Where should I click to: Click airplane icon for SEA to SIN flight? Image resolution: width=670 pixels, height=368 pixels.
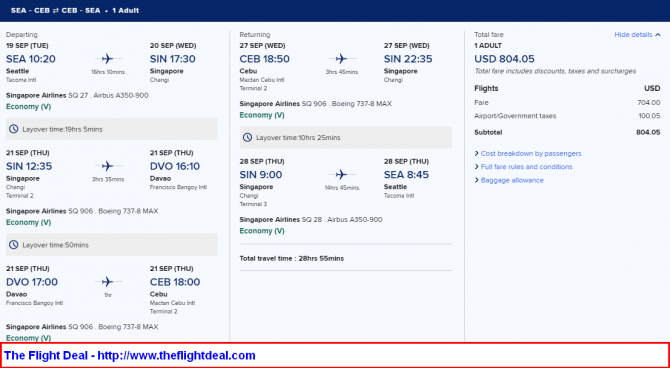[108, 59]
